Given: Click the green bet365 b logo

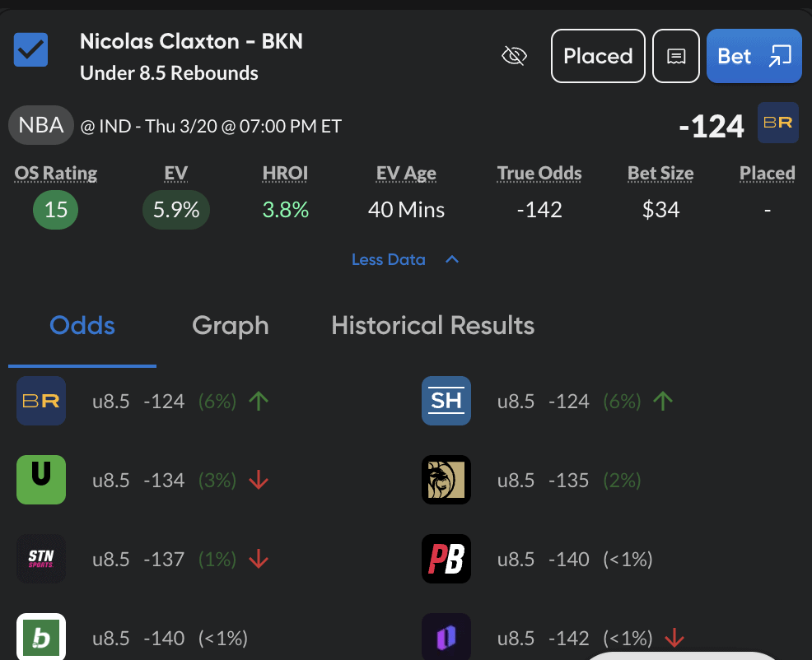Looking at the screenshot, I should (x=41, y=637).
